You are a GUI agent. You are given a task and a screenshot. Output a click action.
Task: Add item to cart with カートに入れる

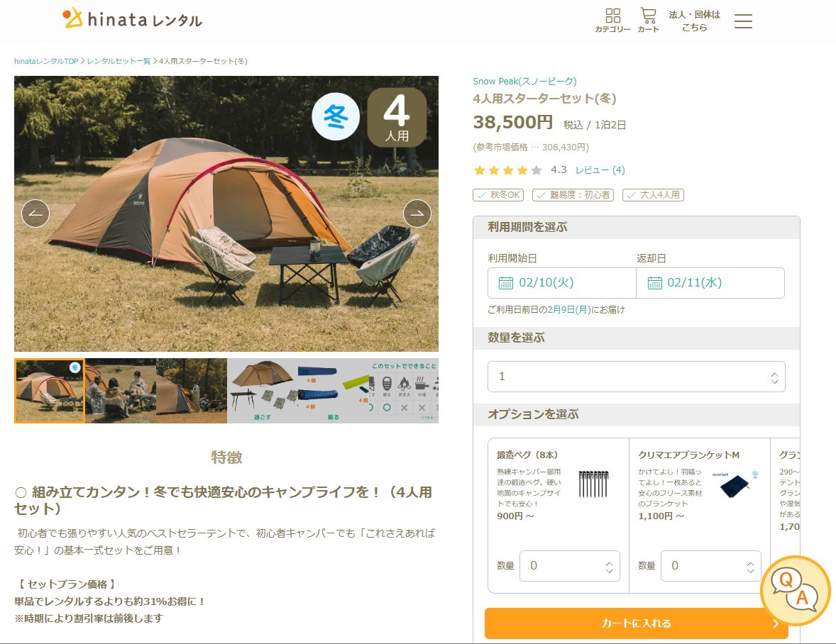[636, 623]
